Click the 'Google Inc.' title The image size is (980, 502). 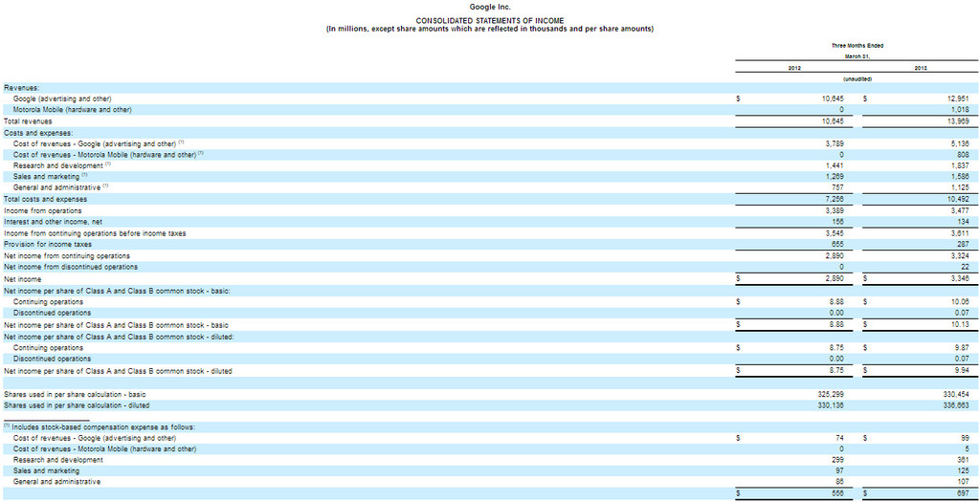490,8
